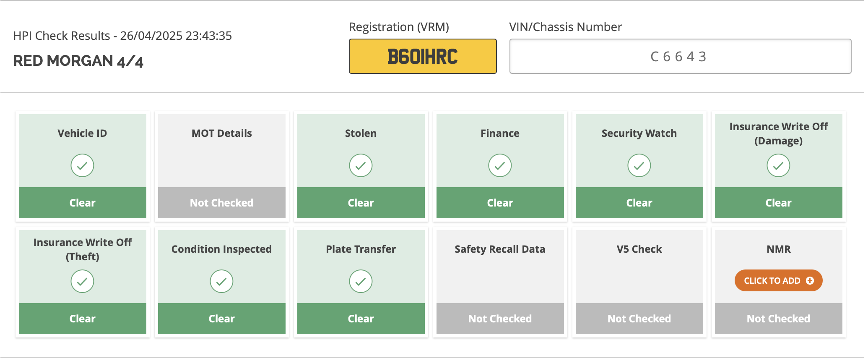Click the Stolen check tick icon
The image size is (868, 361).
361,165
